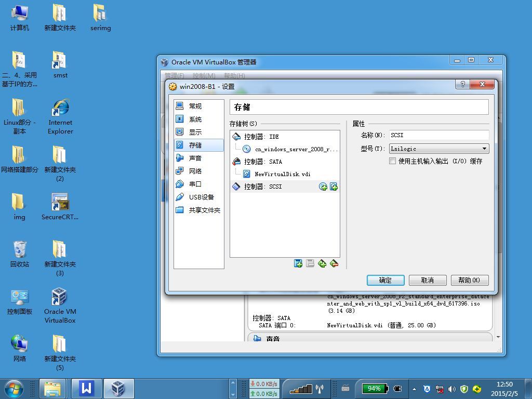The width and height of the screenshot is (532, 399).
Task: Select 网络 desktop icon
Action: [19, 349]
